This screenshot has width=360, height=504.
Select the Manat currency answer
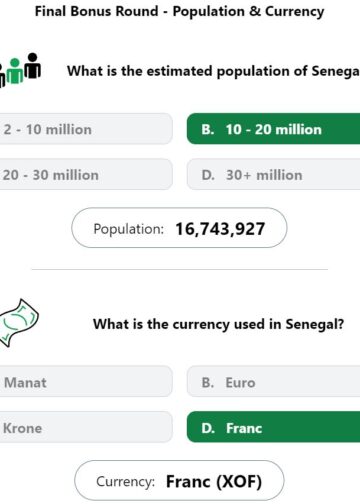coord(86,382)
